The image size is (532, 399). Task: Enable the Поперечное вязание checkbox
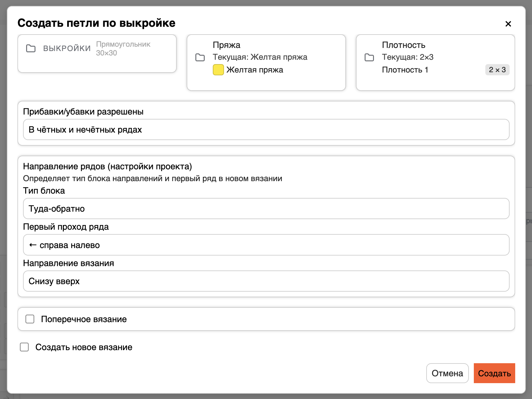point(30,319)
